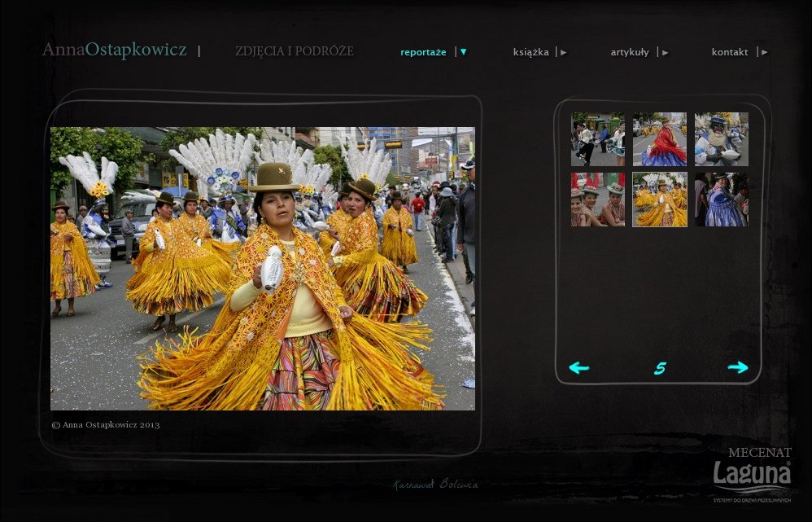Viewport: 812px width, 522px height.
Task: Click the large main carnival photo
Action: 263,268
